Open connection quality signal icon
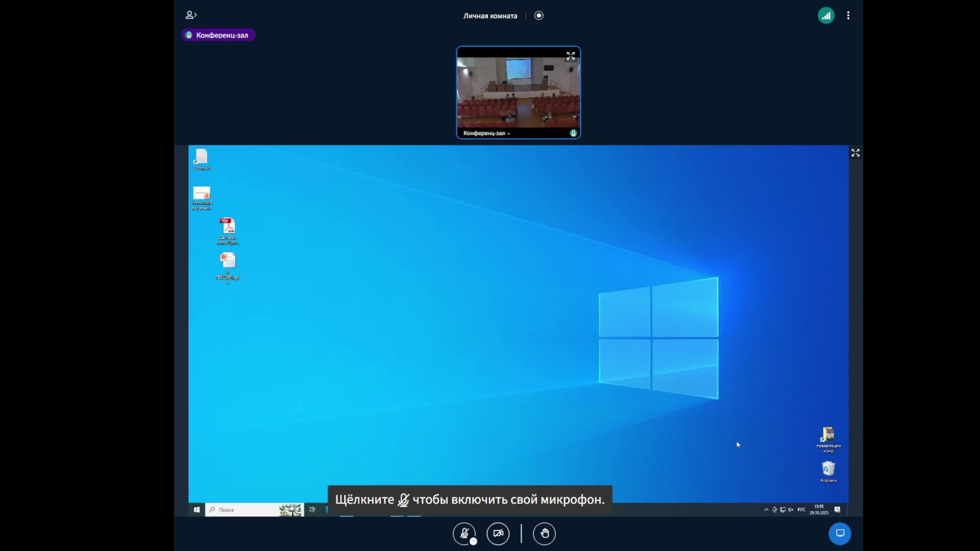Screen dimensions: 980x551 point(826,16)
